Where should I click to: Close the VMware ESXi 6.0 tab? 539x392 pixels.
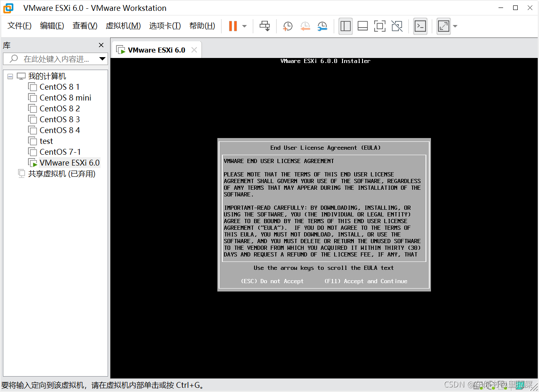[x=194, y=50]
